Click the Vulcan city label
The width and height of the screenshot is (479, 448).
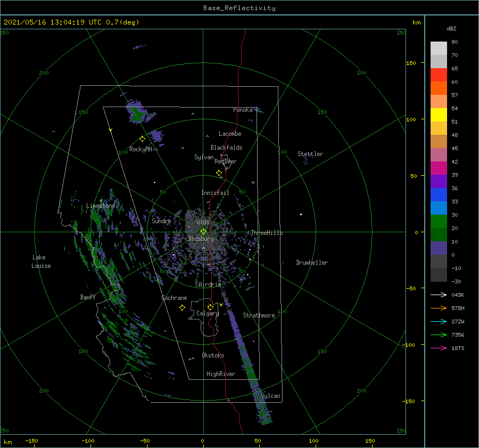271,396
